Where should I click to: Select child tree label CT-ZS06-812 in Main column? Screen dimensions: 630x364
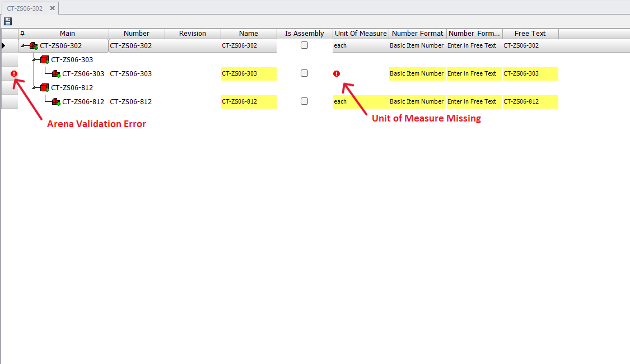83,102
